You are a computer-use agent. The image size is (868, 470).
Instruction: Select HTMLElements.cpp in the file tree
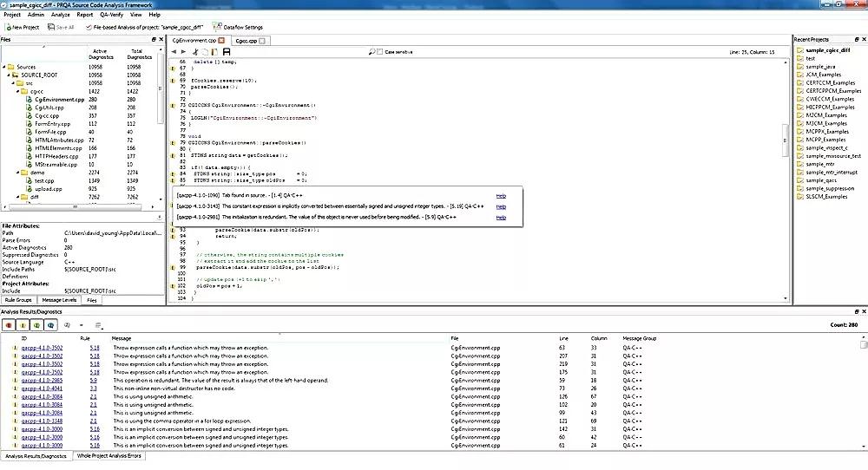coord(58,148)
